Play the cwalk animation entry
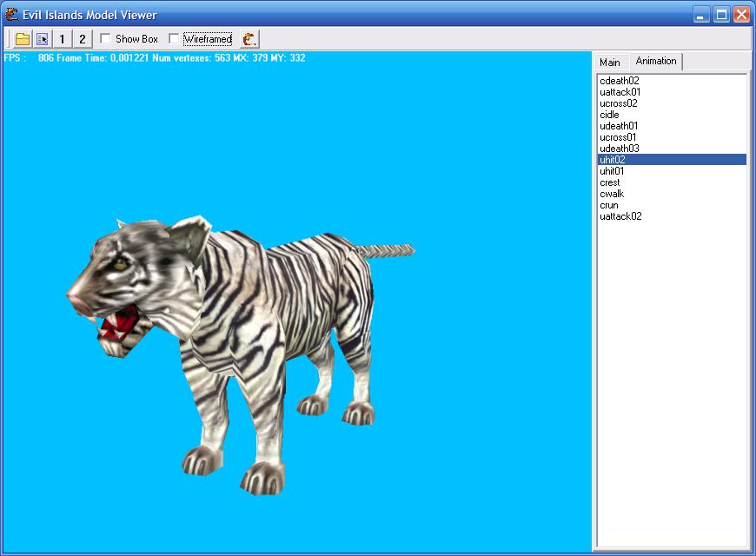The height and width of the screenshot is (556, 756). pyautogui.click(x=612, y=194)
